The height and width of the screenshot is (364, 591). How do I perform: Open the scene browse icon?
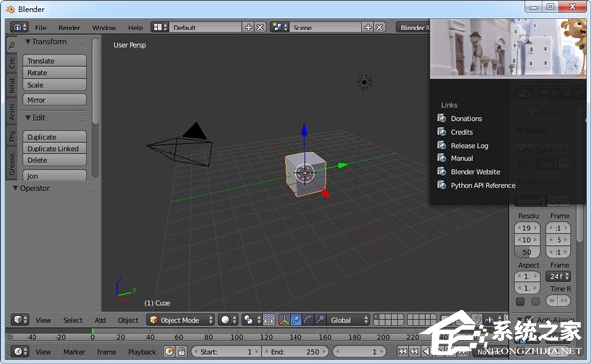point(280,28)
